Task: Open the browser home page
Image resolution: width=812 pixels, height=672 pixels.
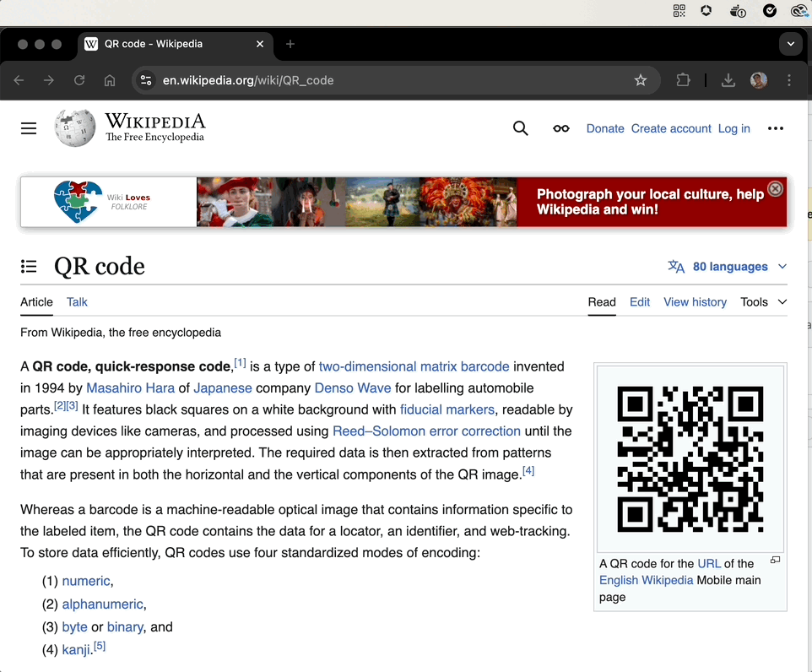Action: point(110,80)
